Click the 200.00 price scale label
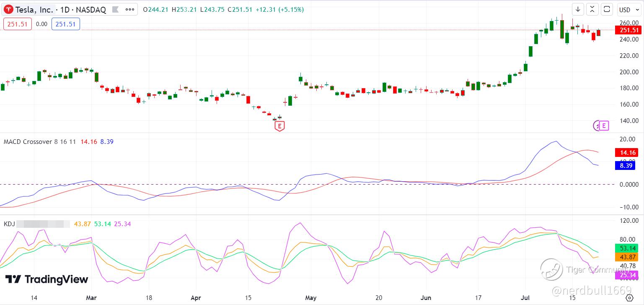Screen dimensions: 644x305 (628, 72)
